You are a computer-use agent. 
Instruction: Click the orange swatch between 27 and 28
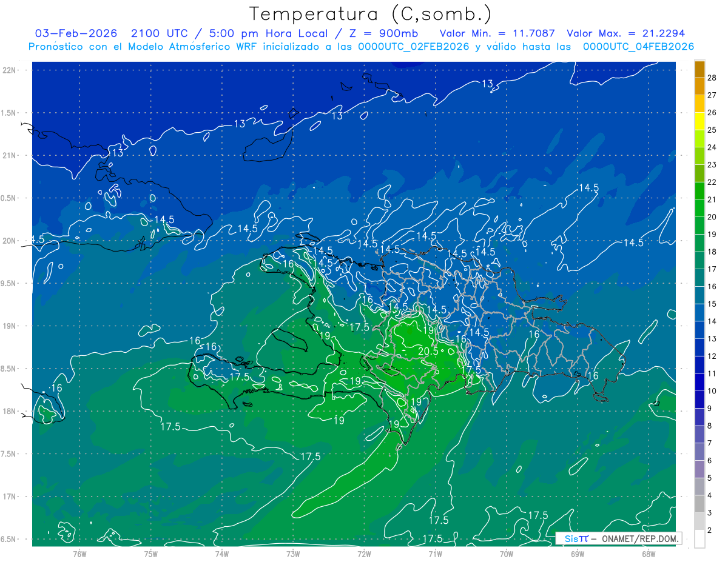(x=699, y=87)
